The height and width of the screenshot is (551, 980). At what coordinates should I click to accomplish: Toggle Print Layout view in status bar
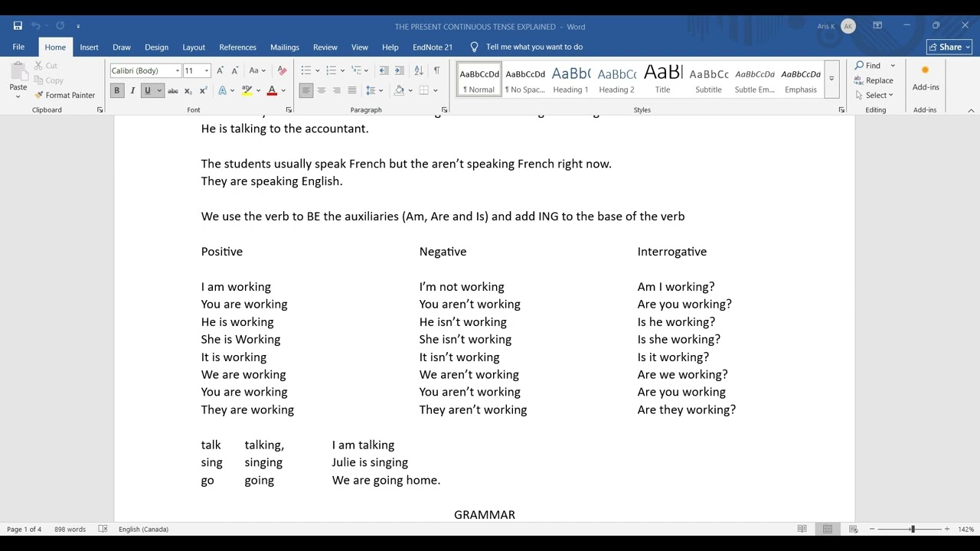828,529
